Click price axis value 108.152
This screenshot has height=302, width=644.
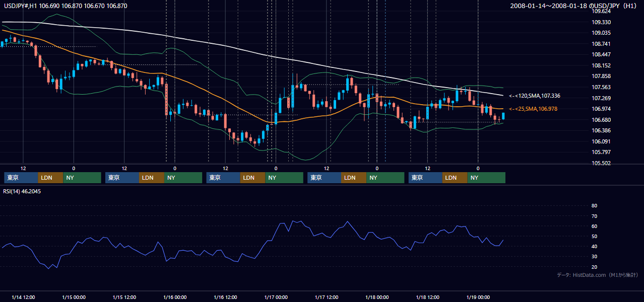601,65
